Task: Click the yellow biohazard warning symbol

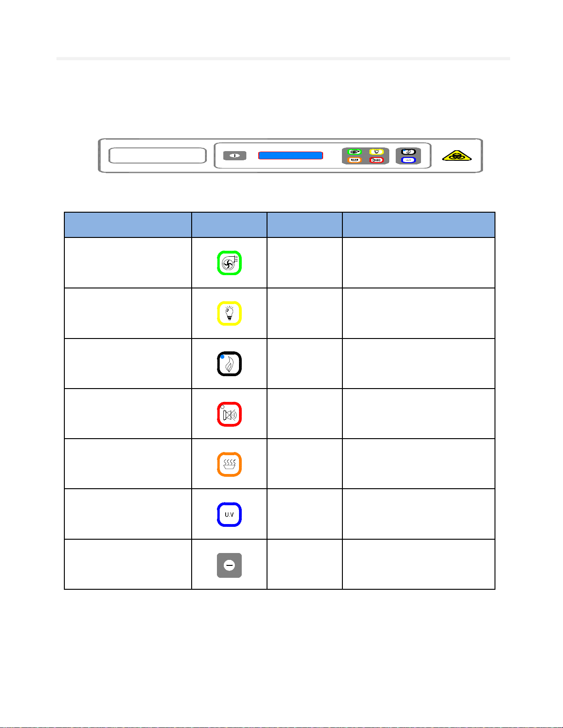Action: click(x=457, y=156)
